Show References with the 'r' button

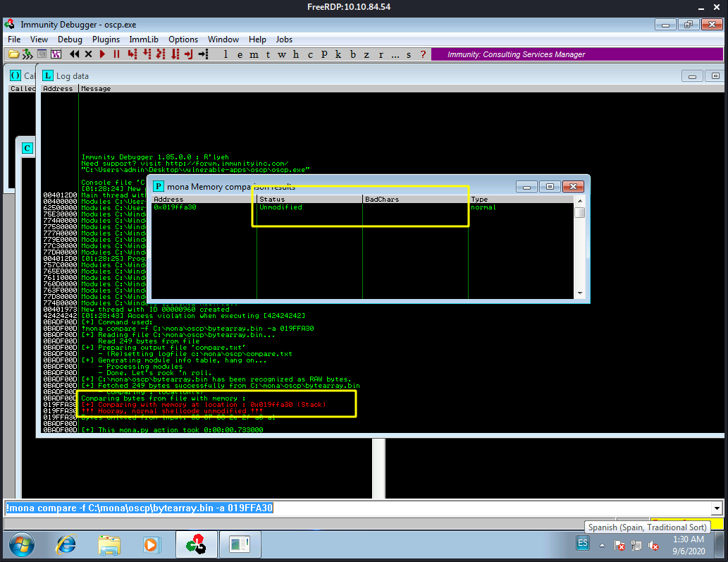point(381,54)
